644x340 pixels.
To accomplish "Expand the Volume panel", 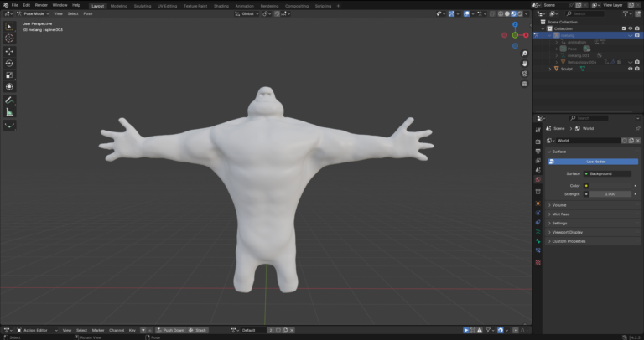I will (560, 204).
